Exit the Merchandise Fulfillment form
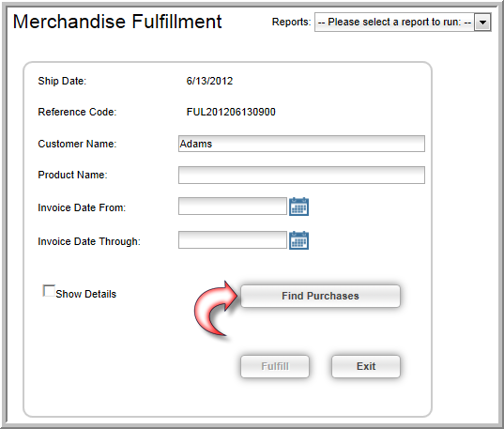The width and height of the screenshot is (504, 429). pyautogui.click(x=366, y=366)
